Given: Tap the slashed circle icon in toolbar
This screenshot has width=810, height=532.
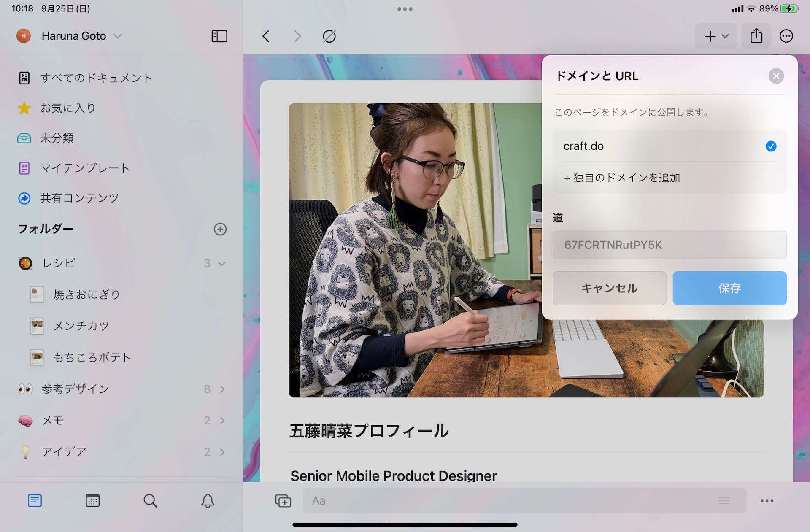Looking at the screenshot, I should click(x=329, y=36).
